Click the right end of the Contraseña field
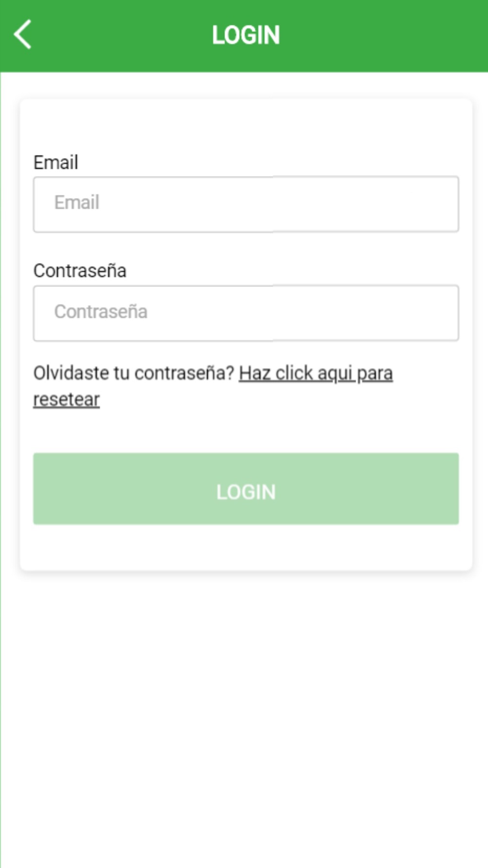This screenshot has width=488, height=868. pos(439,313)
